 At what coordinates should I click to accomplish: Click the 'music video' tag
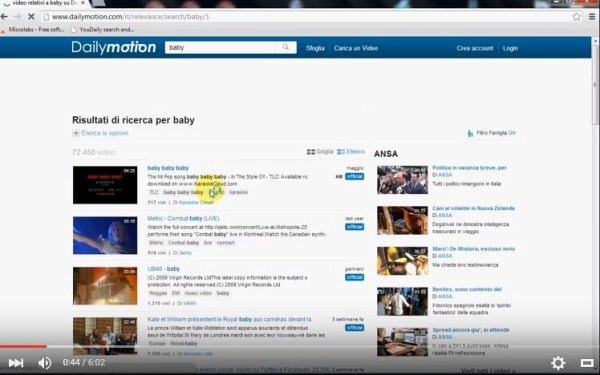click(198, 293)
